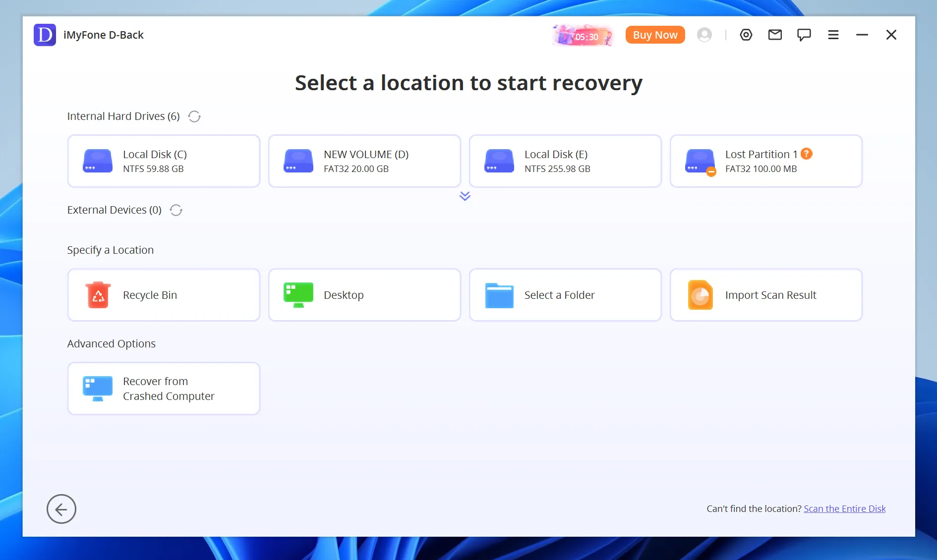Refresh the External Devices list
Image resolution: width=937 pixels, height=560 pixels.
(x=176, y=210)
